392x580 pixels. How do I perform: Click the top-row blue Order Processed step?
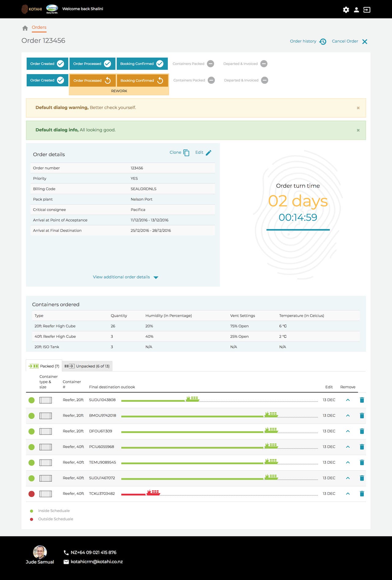[x=92, y=64]
